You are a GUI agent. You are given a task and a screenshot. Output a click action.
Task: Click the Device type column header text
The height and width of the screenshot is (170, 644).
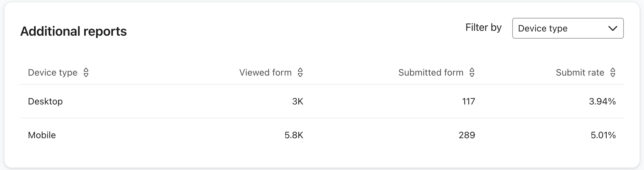(53, 72)
